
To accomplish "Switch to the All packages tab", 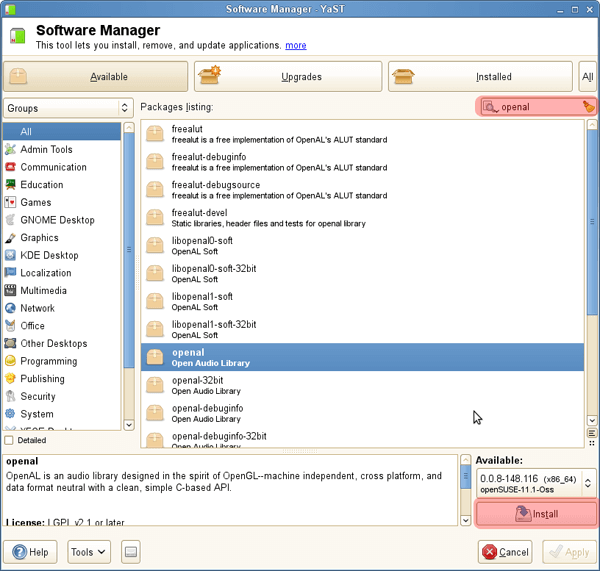I will 588,77.
